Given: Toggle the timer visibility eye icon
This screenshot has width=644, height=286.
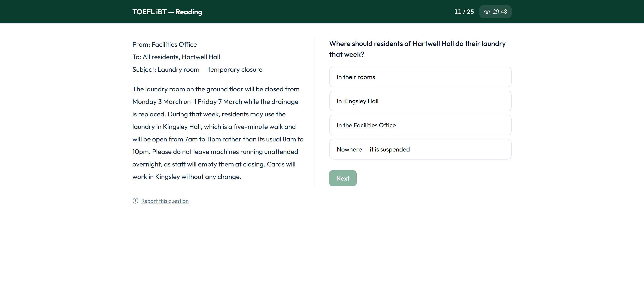Looking at the screenshot, I should tap(487, 12).
